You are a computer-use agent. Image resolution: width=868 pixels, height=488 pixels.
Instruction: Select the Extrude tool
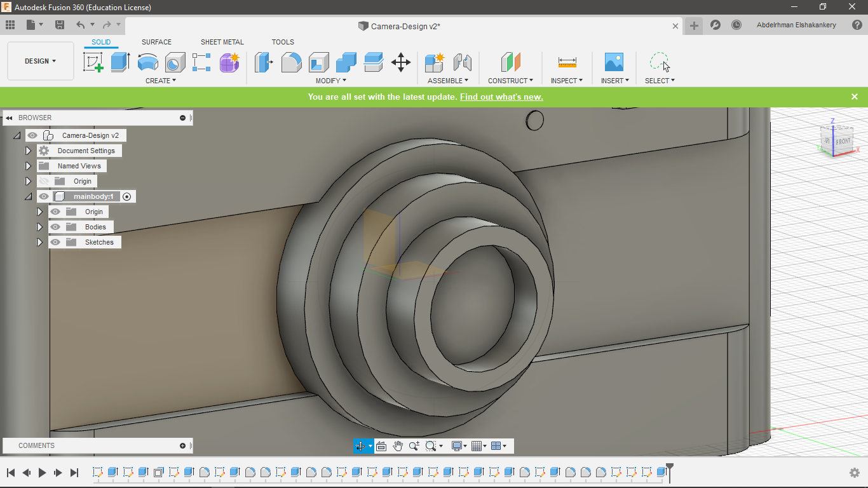120,62
